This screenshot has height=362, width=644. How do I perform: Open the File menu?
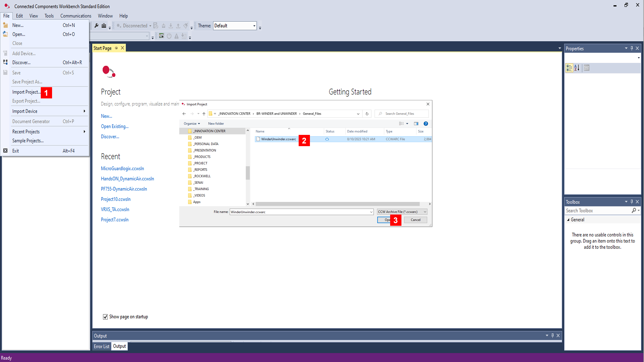[x=6, y=16]
